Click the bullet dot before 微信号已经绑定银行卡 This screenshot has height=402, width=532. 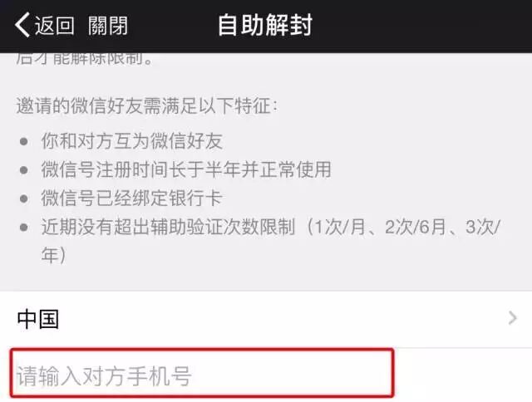coord(24,199)
